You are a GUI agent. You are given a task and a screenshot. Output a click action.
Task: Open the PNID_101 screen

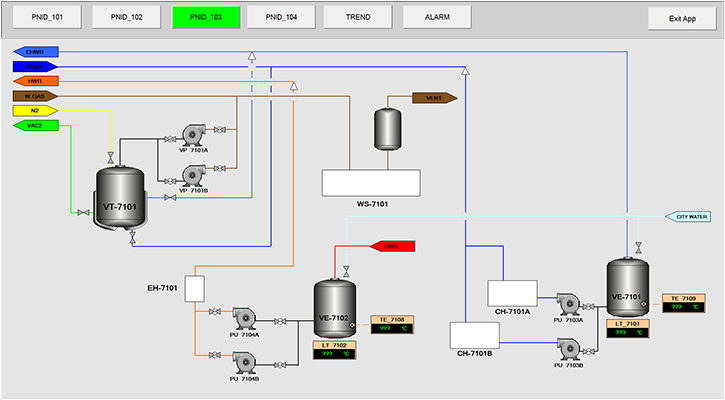tap(47, 17)
